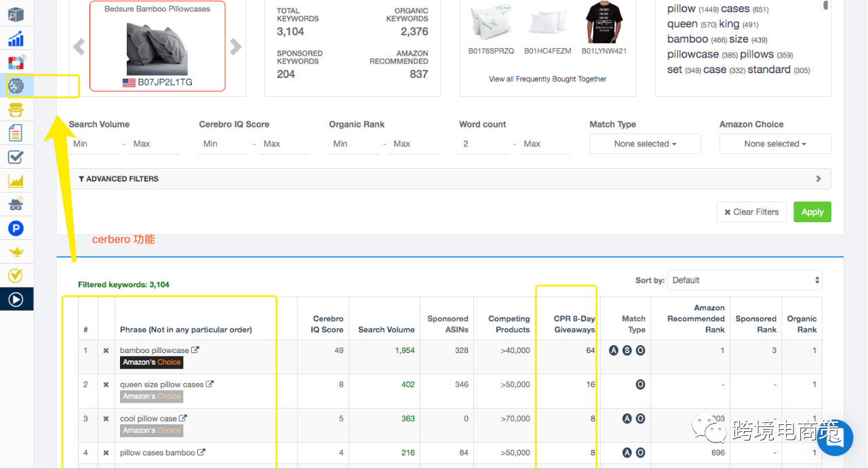The width and height of the screenshot is (868, 469).
Task: Open the colored document list sidebar icon
Action: point(16,133)
